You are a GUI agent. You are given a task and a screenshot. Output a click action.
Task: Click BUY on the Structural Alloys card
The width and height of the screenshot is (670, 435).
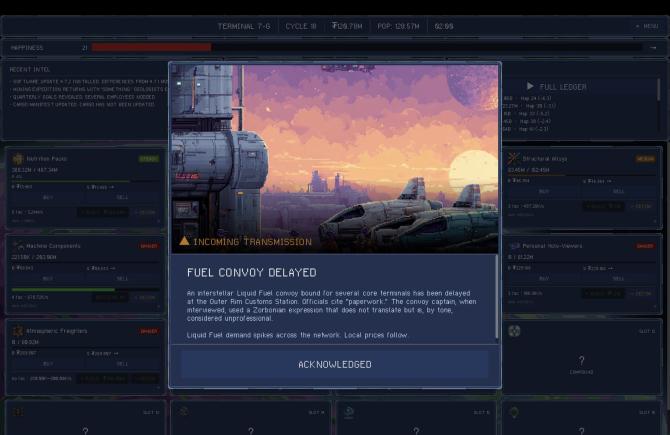544,191
